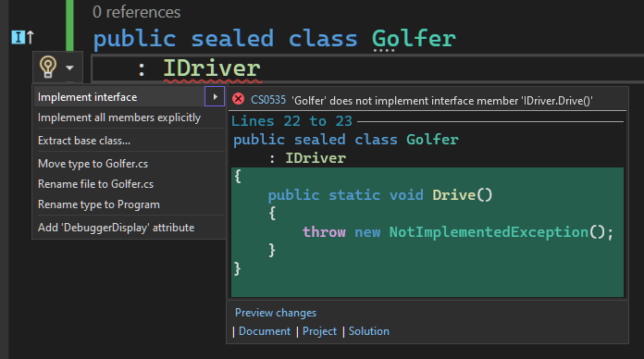The height and width of the screenshot is (359, 644).
Task: Apply fix to Solution scope
Action: (369, 331)
